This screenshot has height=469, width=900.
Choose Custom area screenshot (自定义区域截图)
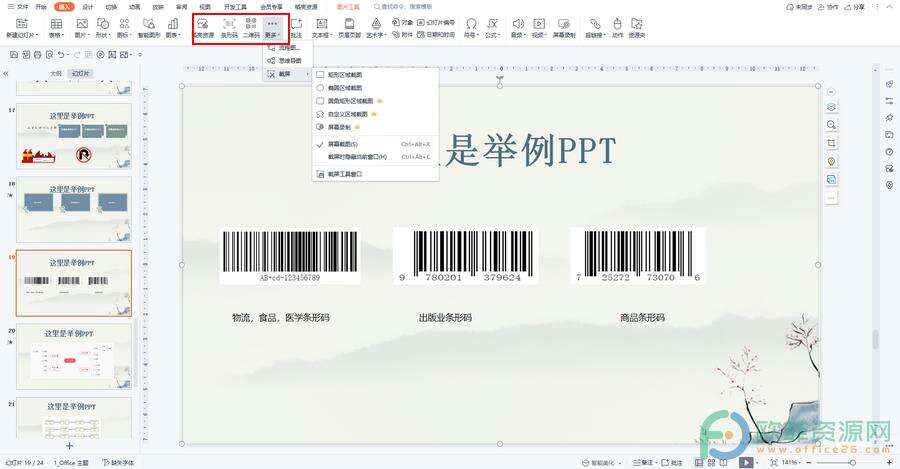pyautogui.click(x=375, y=114)
